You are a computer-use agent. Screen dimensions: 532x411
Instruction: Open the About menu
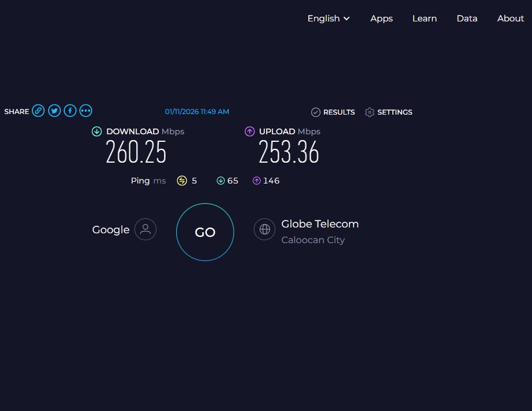511,19
